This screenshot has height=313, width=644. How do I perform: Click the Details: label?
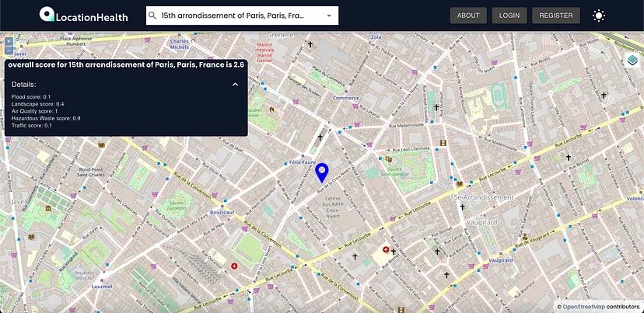click(24, 85)
